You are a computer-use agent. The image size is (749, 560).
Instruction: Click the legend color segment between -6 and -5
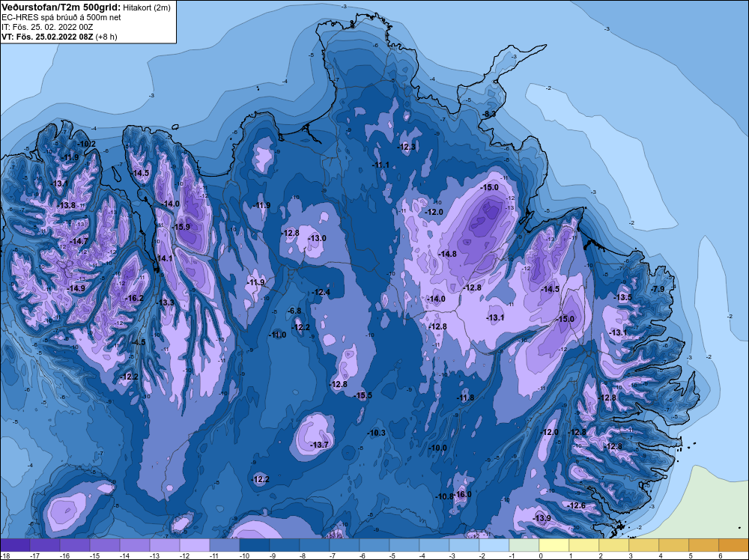pos(374,545)
